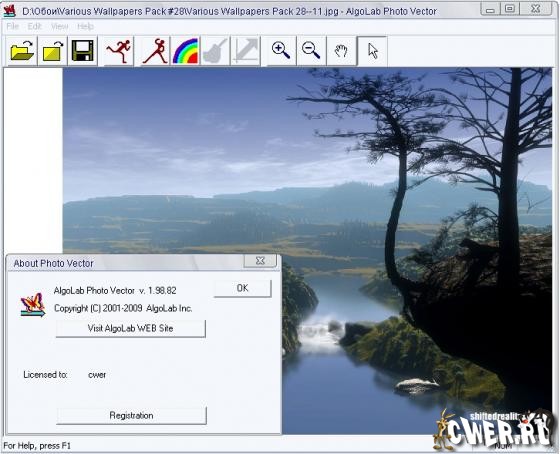Viewport: 560px width, 454px height.
Task: Click the Registration button
Action: [131, 415]
